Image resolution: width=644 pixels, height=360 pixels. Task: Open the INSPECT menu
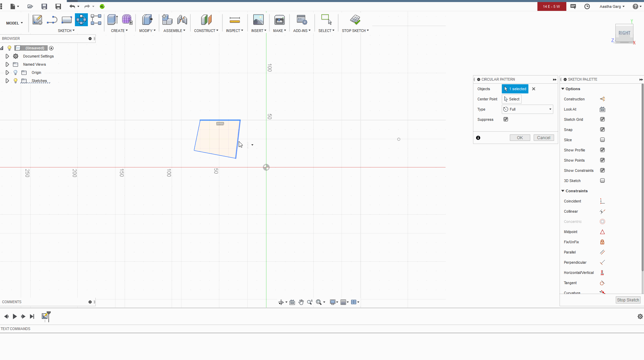coord(235,31)
